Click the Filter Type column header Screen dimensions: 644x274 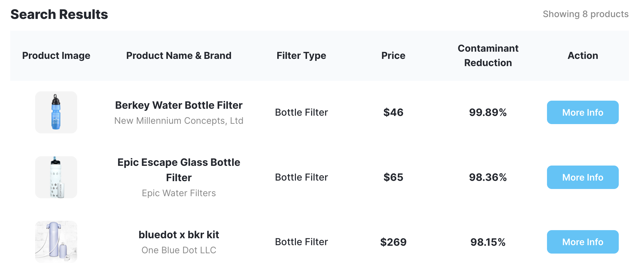pyautogui.click(x=301, y=56)
